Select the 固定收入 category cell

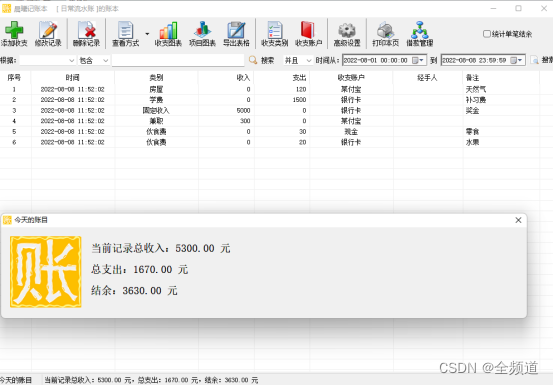[x=156, y=111]
